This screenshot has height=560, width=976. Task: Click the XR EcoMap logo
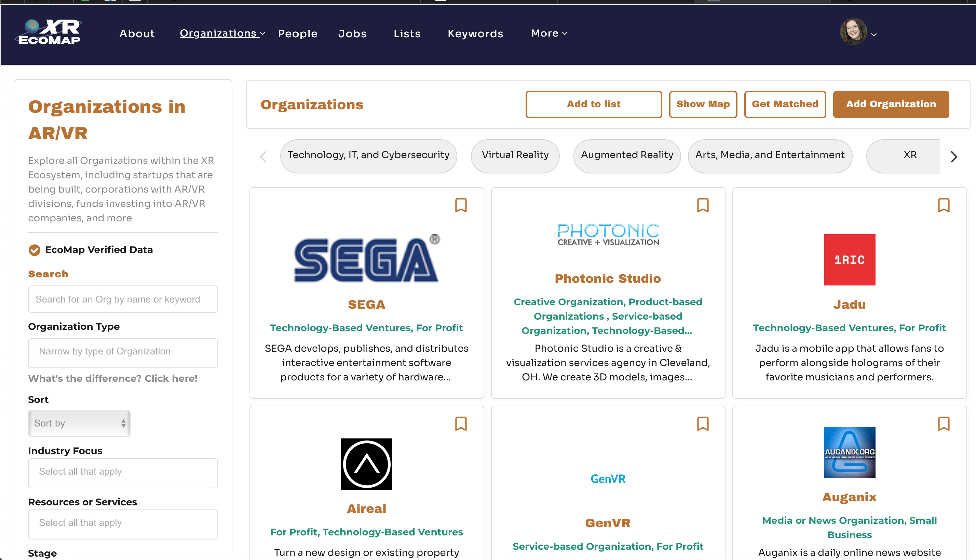[49, 32]
